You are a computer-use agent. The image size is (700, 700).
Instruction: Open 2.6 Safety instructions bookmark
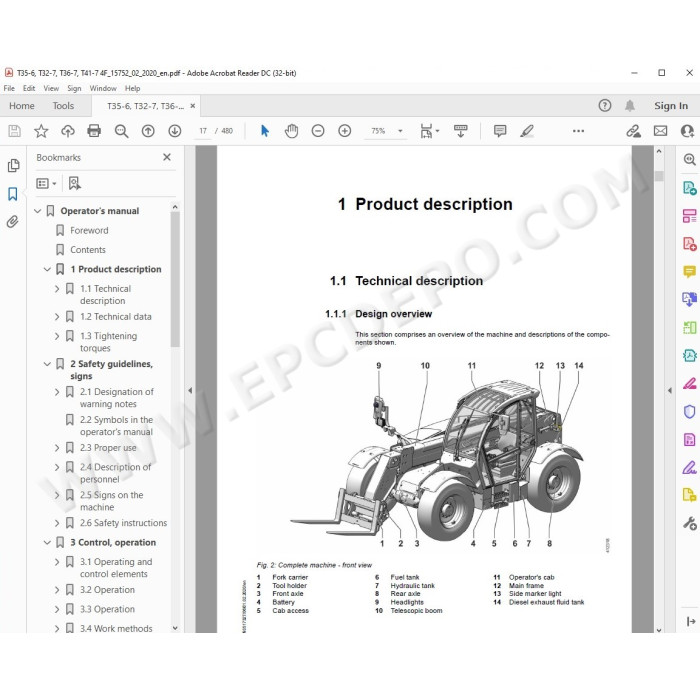click(123, 523)
